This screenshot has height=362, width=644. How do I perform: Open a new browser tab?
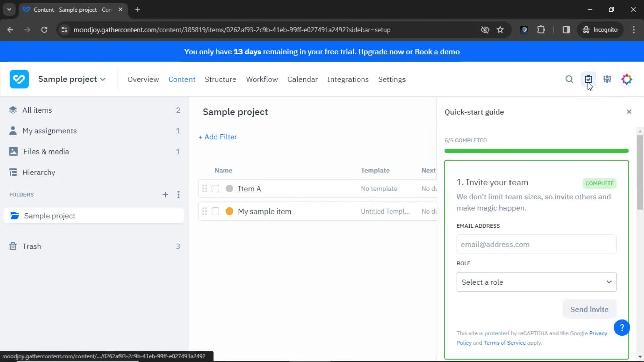(138, 10)
